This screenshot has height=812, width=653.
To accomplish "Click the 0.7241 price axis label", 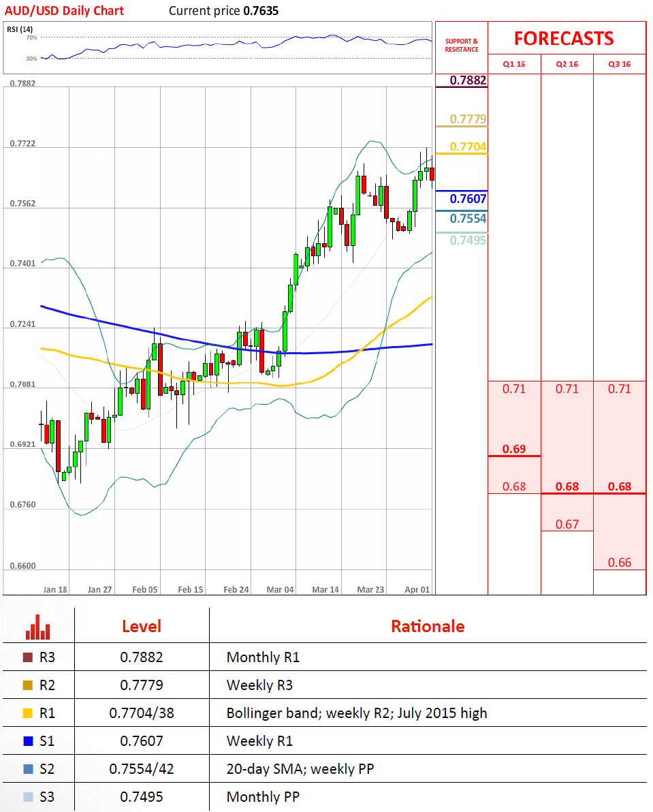I will pyautogui.click(x=22, y=324).
